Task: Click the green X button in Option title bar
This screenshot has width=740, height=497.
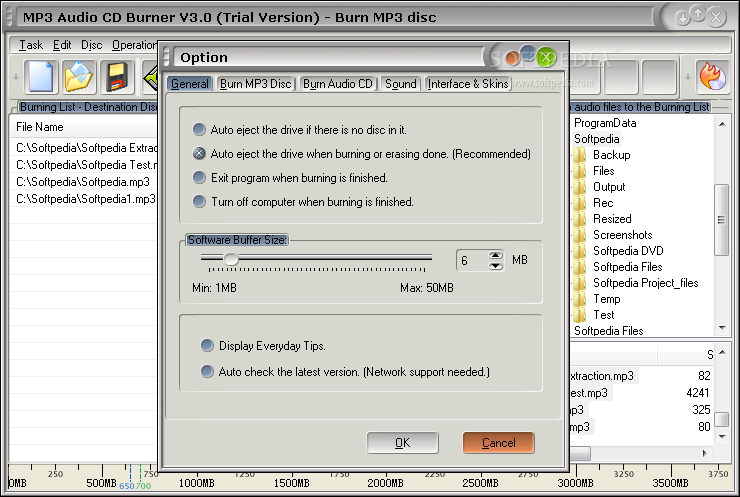Action: tap(546, 57)
